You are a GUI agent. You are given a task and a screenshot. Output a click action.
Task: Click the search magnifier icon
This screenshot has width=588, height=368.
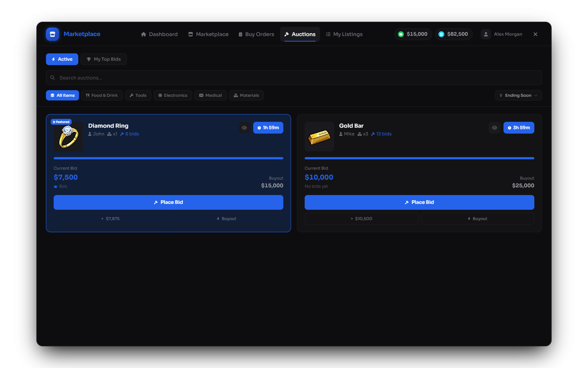click(x=53, y=78)
